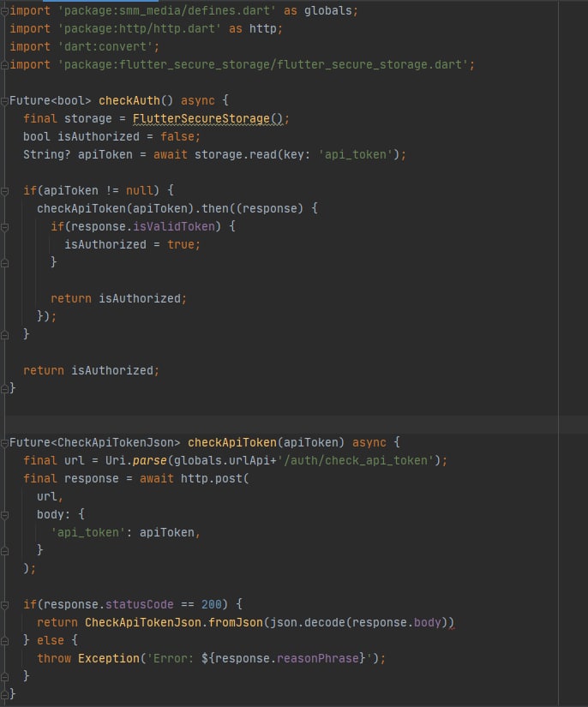Click the else keyword

pyautogui.click(x=50, y=640)
